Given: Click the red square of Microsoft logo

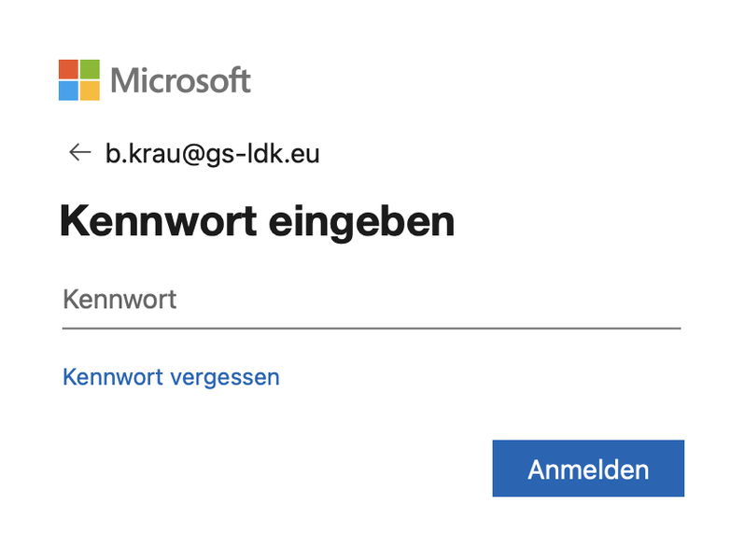Looking at the screenshot, I should click(68, 69).
